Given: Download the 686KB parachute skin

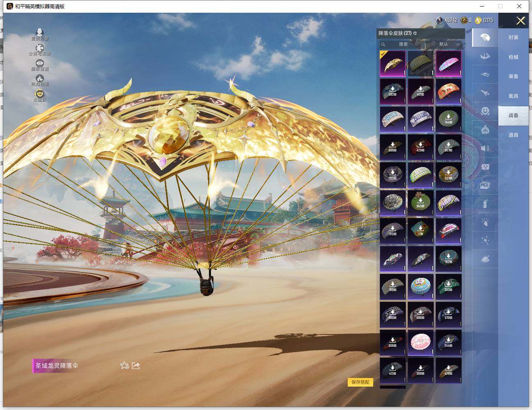Looking at the screenshot, I should point(421,314).
